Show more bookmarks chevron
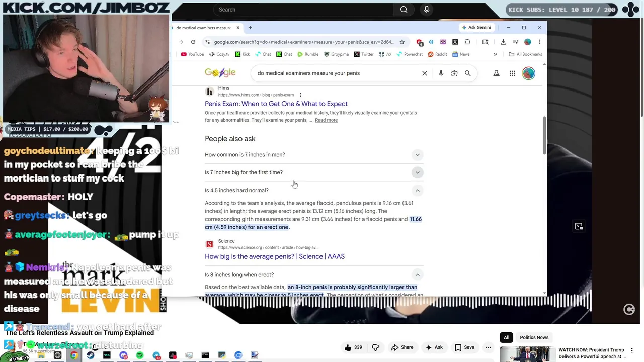Screen dimensions: 644x362 [x=495, y=54]
